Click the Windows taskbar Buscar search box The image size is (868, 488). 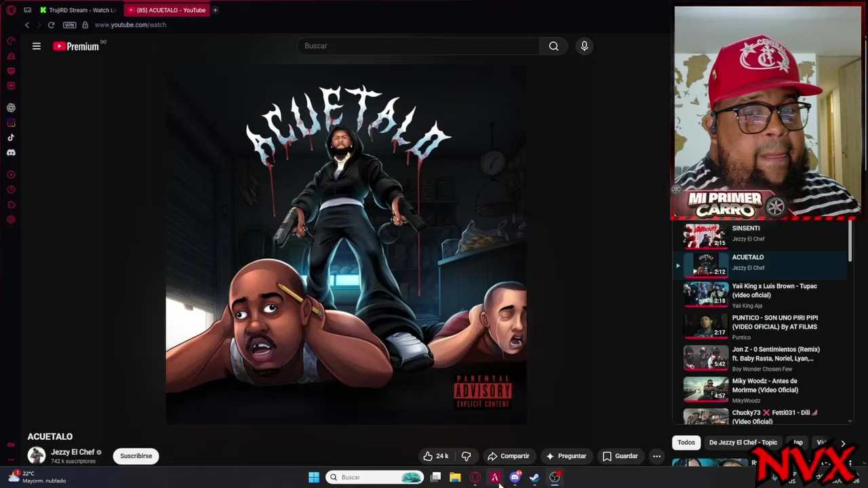(x=374, y=477)
